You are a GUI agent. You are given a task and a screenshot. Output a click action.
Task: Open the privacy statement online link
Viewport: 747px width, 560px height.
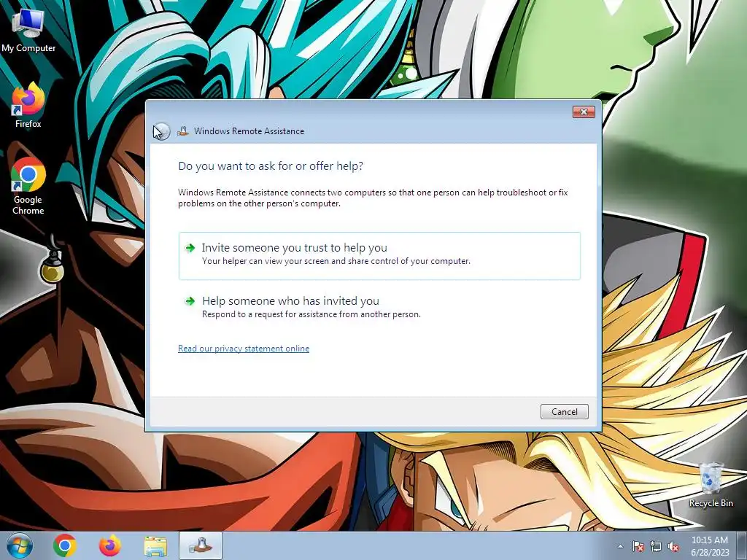pos(244,349)
